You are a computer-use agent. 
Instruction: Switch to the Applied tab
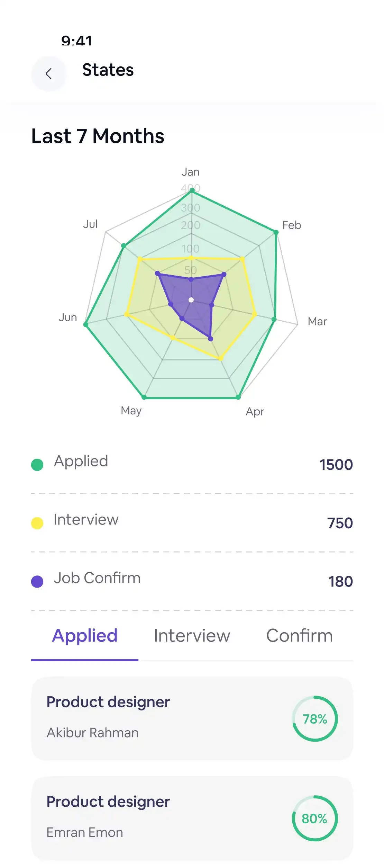[85, 636]
